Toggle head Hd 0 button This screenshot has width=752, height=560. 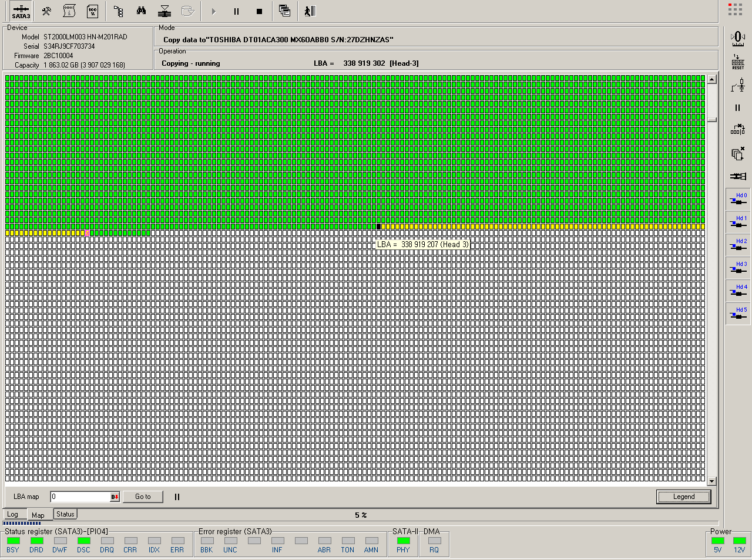click(738, 198)
